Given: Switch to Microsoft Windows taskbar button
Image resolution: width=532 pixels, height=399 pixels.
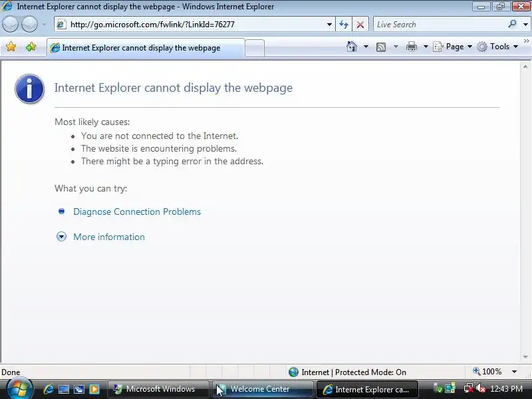Looking at the screenshot, I should 159,389.
